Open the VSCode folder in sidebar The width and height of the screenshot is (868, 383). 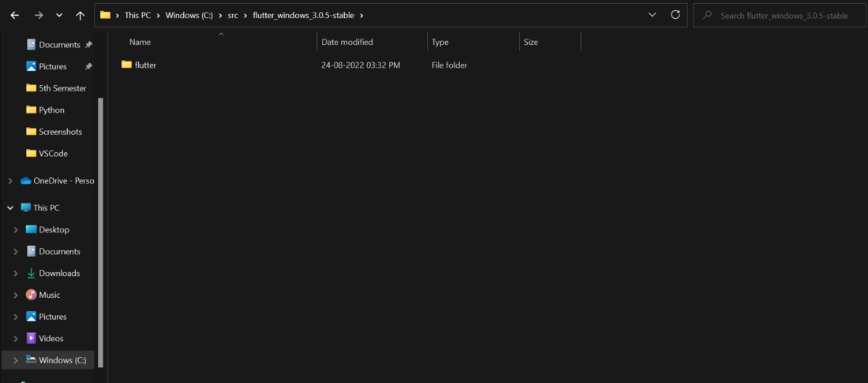click(53, 154)
